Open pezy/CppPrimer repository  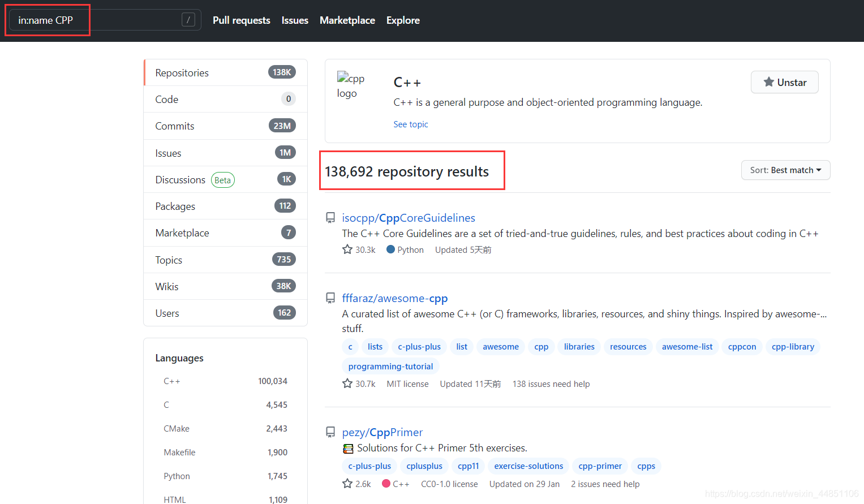click(382, 432)
